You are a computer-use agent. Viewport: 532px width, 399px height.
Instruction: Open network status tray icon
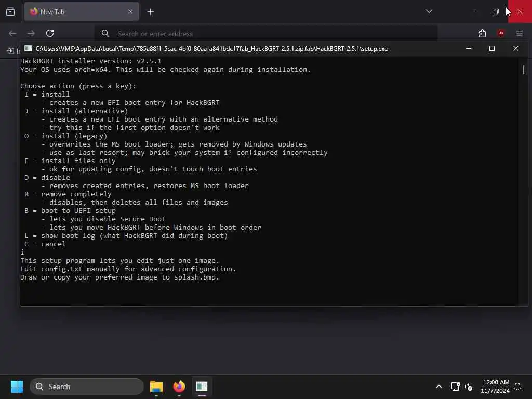tap(455, 387)
